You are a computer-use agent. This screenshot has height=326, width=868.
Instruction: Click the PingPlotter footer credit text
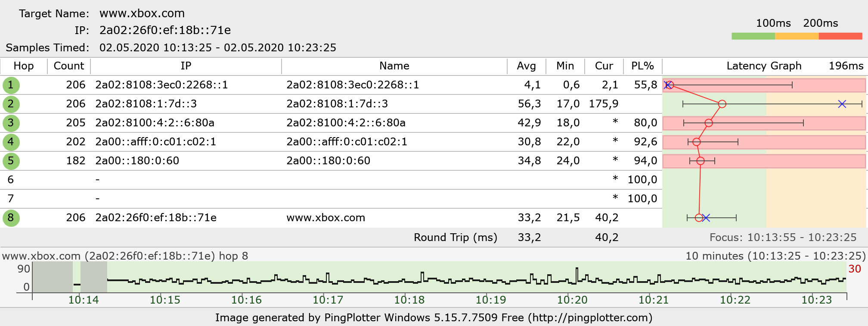[x=434, y=318]
